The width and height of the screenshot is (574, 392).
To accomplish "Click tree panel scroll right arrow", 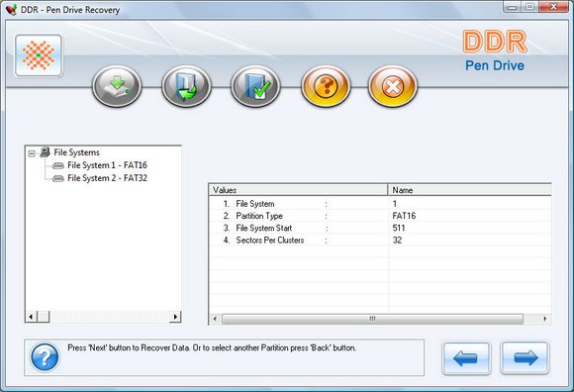I will pyautogui.click(x=175, y=317).
